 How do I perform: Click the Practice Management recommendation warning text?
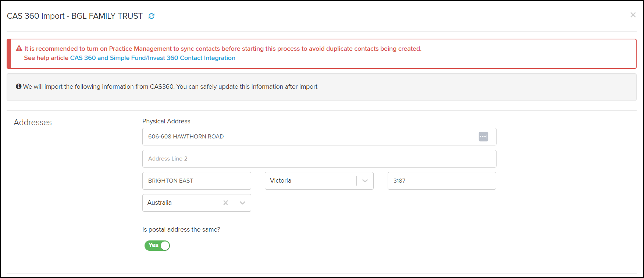[223, 49]
